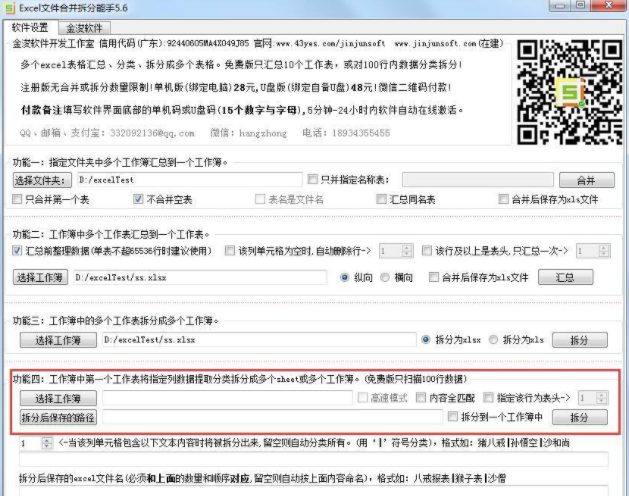The image size is (629, 496).
Task: Click the column number stepper for split column
Action: click(x=36, y=443)
